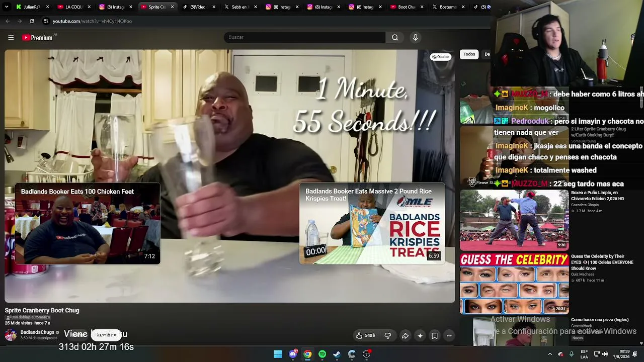Open the BadlandsChugs channel avatar
644x362 pixels.
11,334
